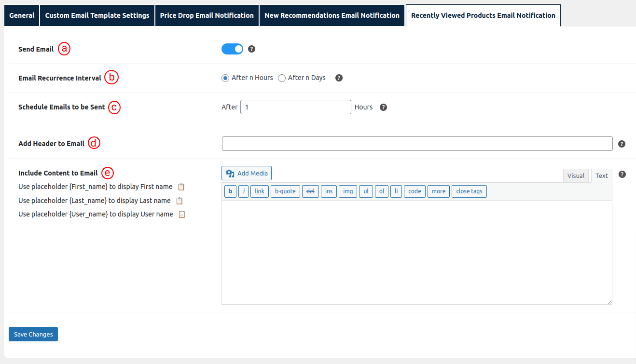Click help icon next to Schedule Hours field

point(383,108)
